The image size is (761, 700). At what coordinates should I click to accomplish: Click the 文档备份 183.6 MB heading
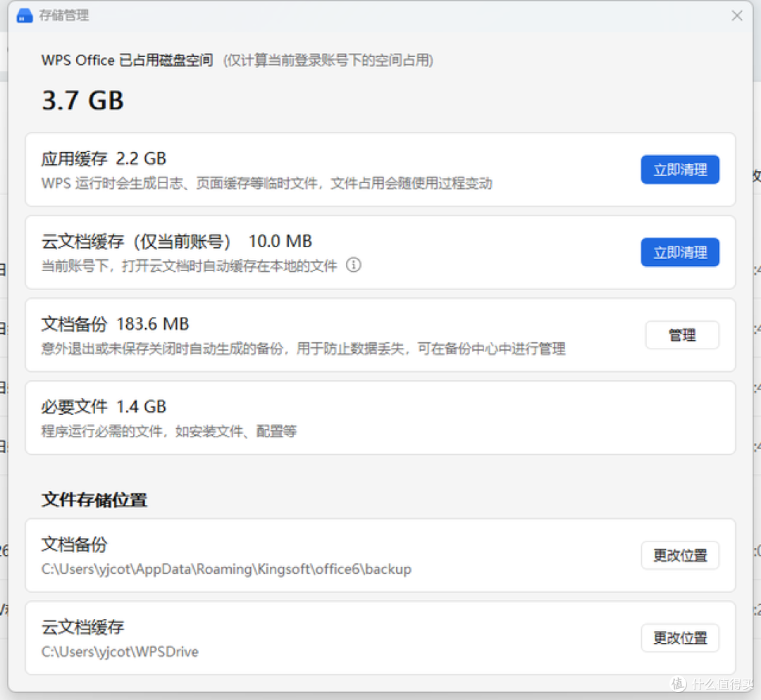pyautogui.click(x=115, y=324)
